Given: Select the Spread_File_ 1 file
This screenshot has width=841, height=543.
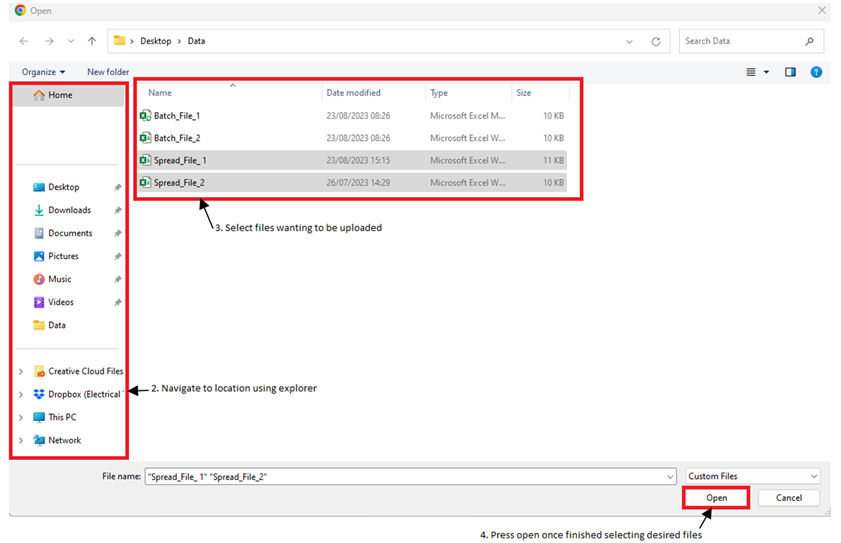Looking at the screenshot, I should point(352,160).
